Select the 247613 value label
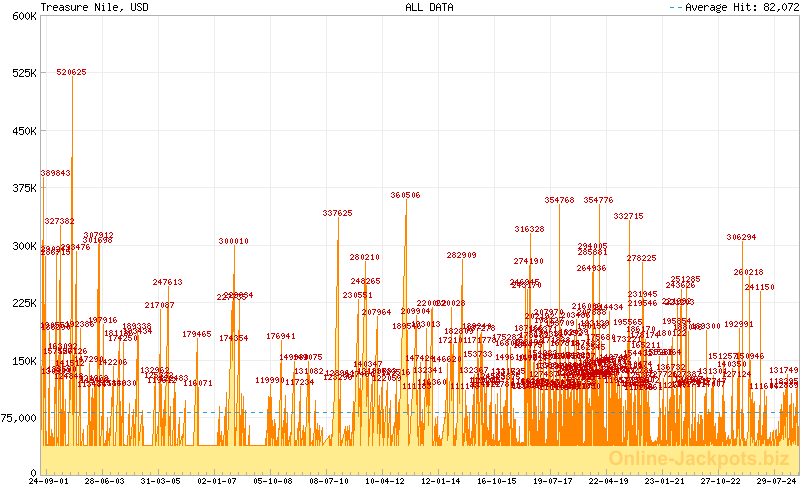Viewport: 800px width, 490px height. tap(167, 282)
